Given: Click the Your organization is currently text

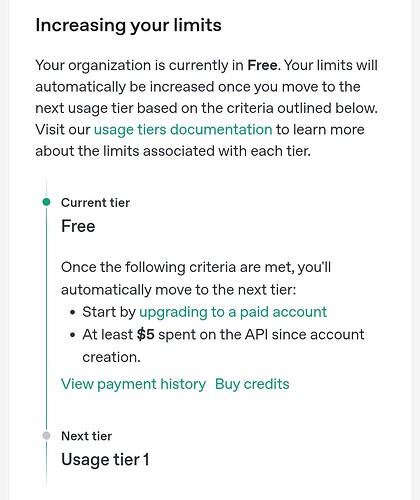Looking at the screenshot, I should coord(139,65).
